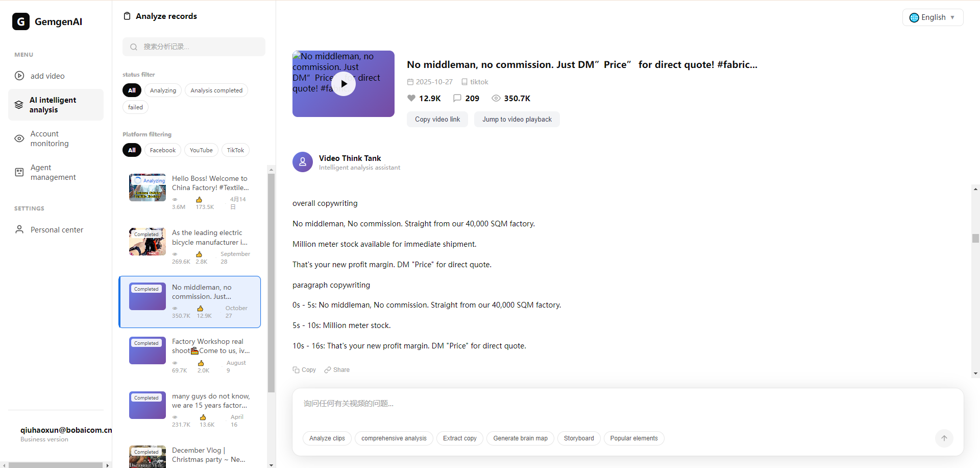Open the add video page
Screen dimensions: 980x468
47,76
